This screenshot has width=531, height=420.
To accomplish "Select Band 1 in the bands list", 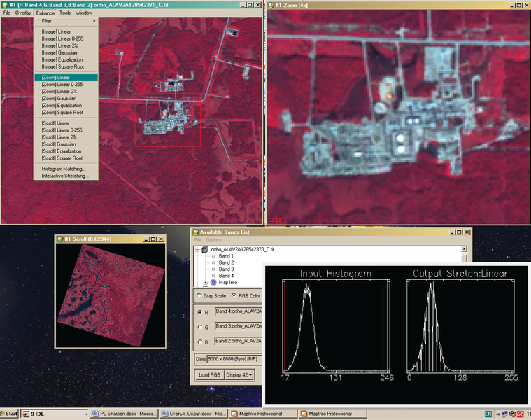I will point(225,256).
